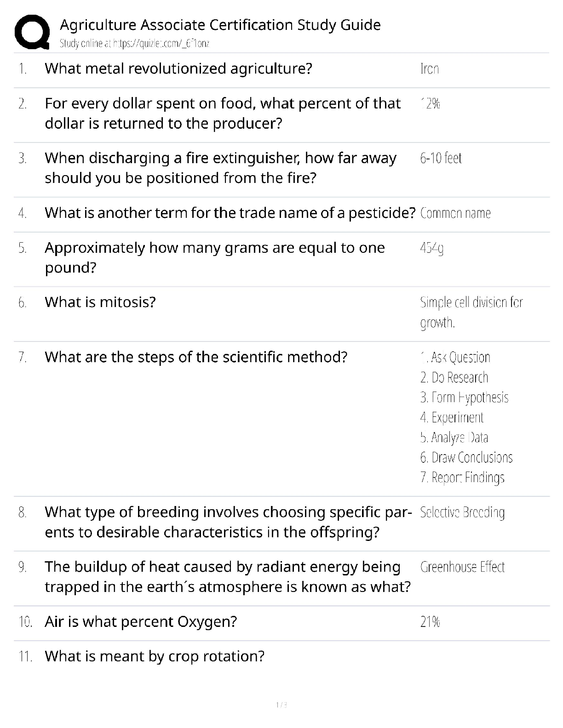Screen dimensions: 563x728
Task: Select the scientific method steps question
Action: click(195, 357)
